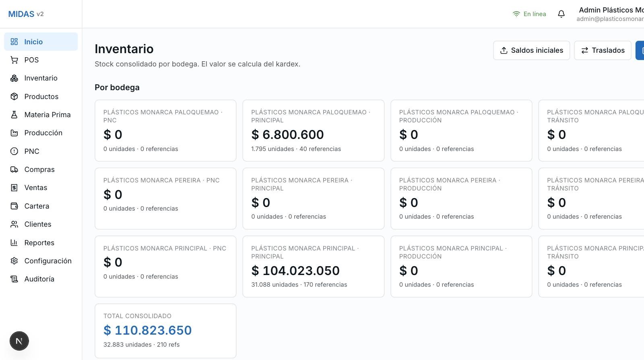Click the "32.883 unidades · 210 refs" text
Image resolution: width=644 pixels, height=360 pixels.
tap(142, 345)
